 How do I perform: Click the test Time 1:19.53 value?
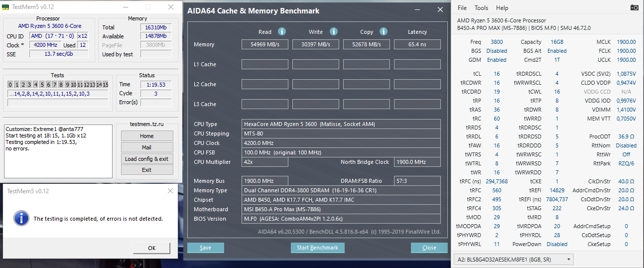tap(155, 84)
